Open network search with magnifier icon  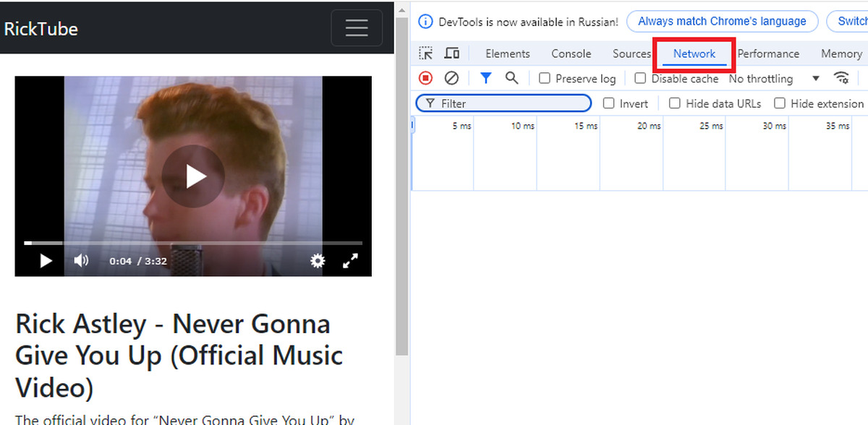pos(511,78)
